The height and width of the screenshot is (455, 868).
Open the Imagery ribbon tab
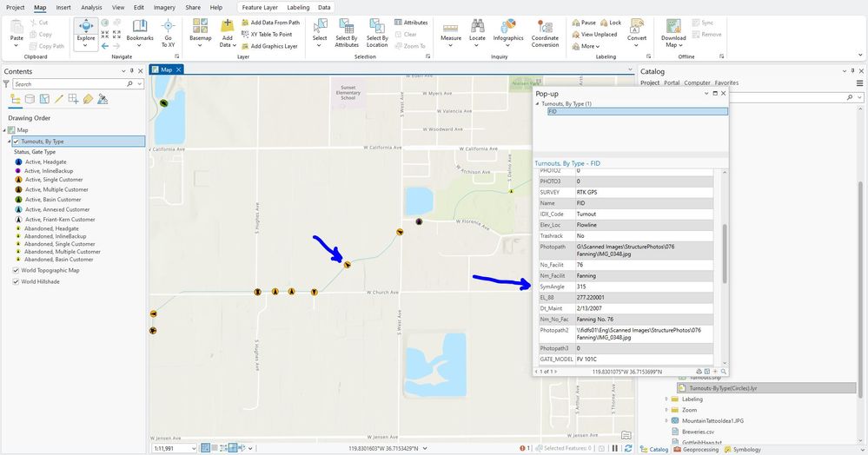[164, 7]
